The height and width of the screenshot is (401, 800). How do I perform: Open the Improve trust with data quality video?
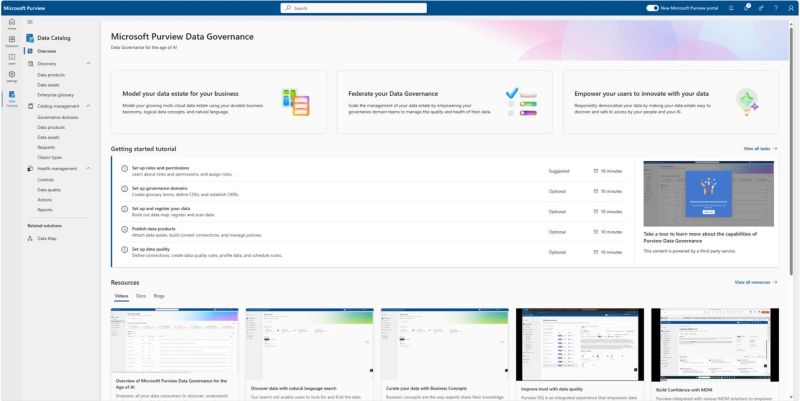(580, 344)
